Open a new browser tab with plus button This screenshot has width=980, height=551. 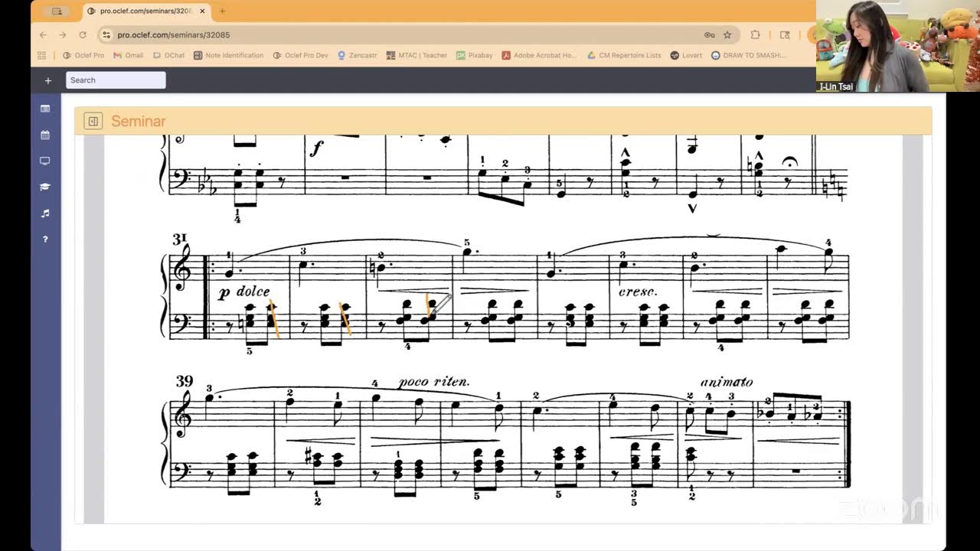(222, 11)
